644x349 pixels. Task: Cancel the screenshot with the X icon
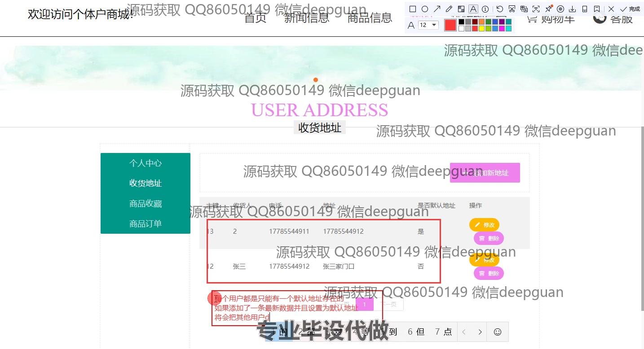click(611, 9)
